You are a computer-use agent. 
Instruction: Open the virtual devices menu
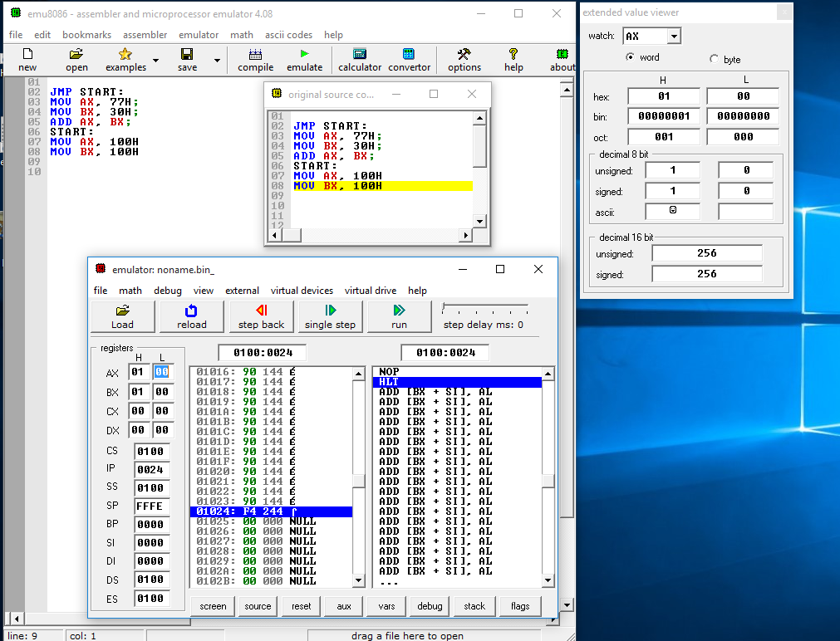click(302, 291)
